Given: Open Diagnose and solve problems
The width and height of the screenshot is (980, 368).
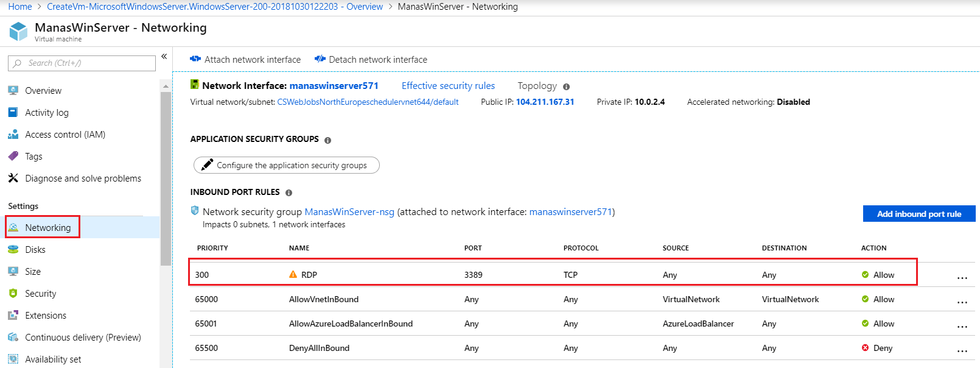Looking at the screenshot, I should [x=83, y=179].
